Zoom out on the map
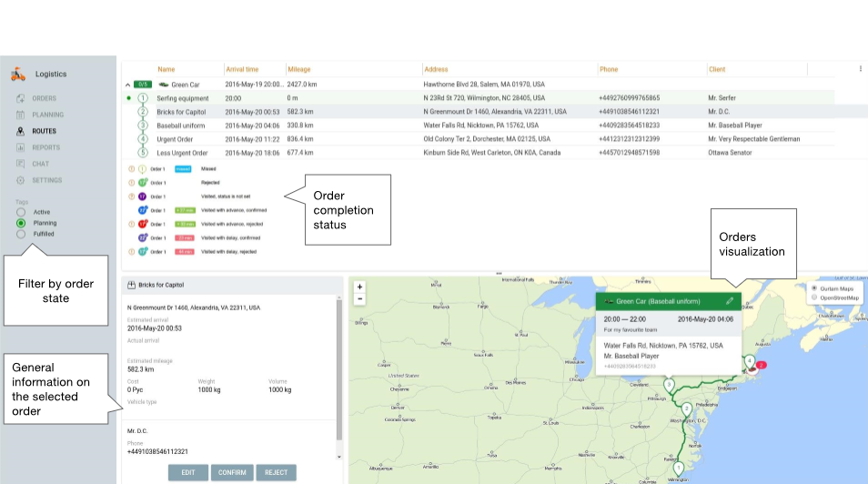868x484 pixels. tap(359, 299)
